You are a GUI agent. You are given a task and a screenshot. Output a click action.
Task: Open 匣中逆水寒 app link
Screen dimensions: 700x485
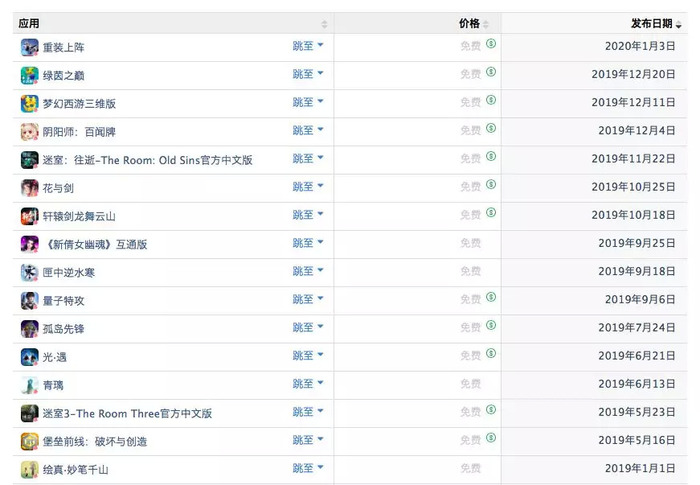tap(69, 272)
